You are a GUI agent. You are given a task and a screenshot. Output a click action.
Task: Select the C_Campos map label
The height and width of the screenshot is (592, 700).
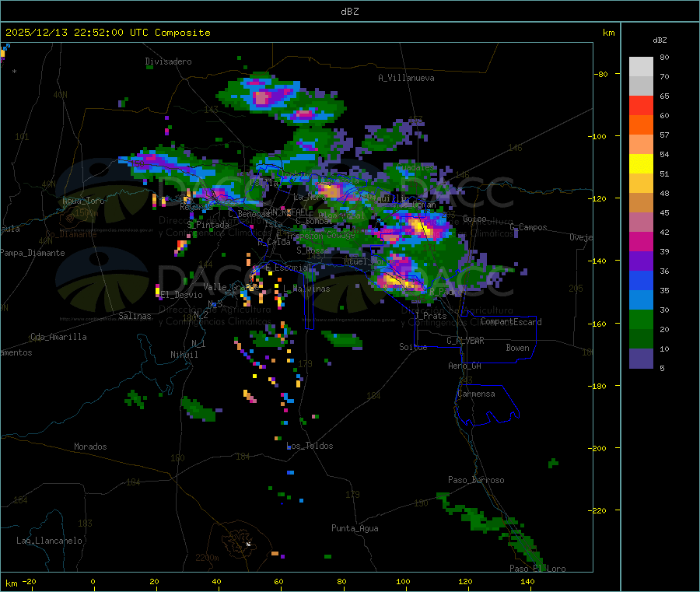click(x=529, y=227)
